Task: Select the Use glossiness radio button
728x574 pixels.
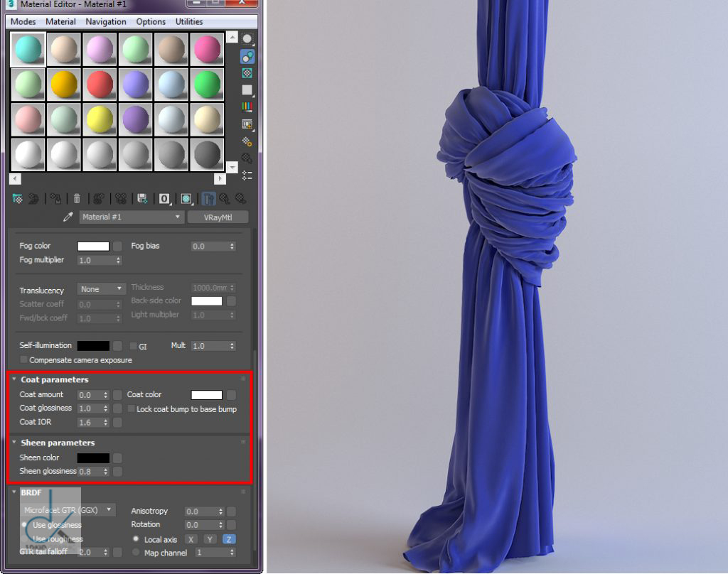Action: [x=25, y=525]
